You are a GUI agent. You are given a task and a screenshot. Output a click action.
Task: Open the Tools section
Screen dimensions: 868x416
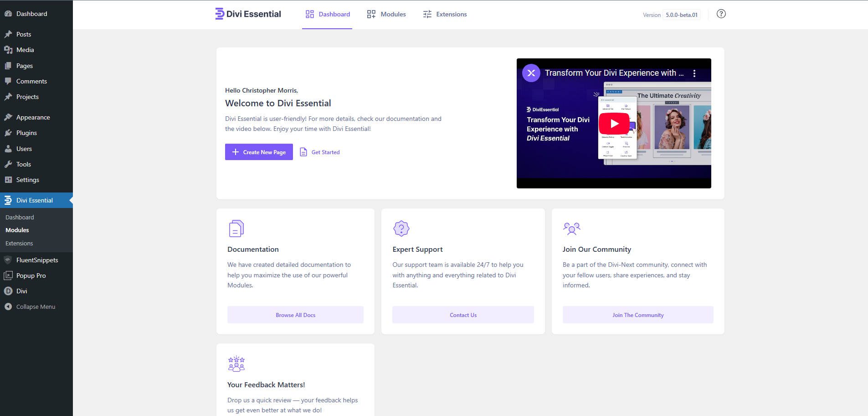(24, 164)
